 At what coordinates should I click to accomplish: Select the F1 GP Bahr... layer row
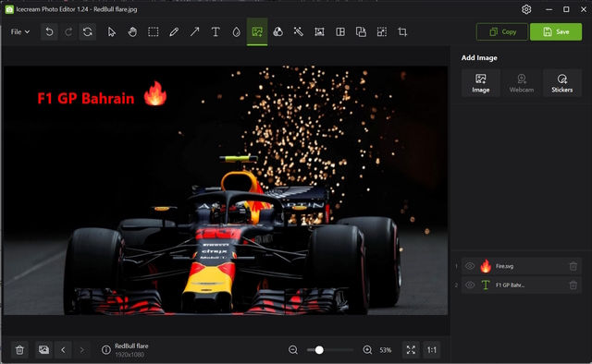pyautogui.click(x=522, y=285)
